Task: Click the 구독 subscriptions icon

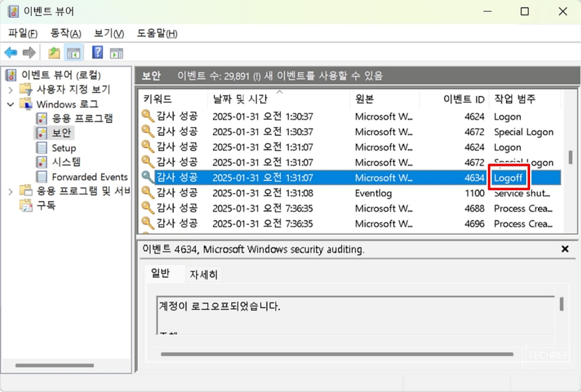Action: 26,206
